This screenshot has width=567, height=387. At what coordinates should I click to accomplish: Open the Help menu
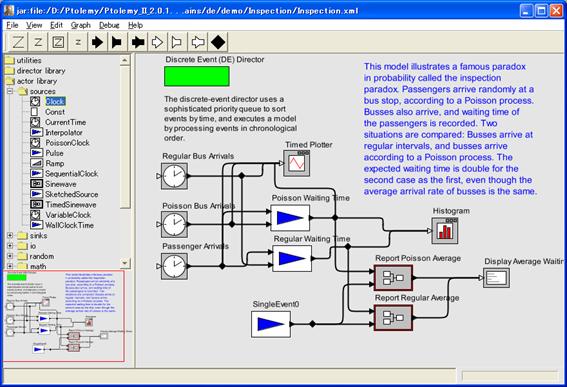coord(135,25)
